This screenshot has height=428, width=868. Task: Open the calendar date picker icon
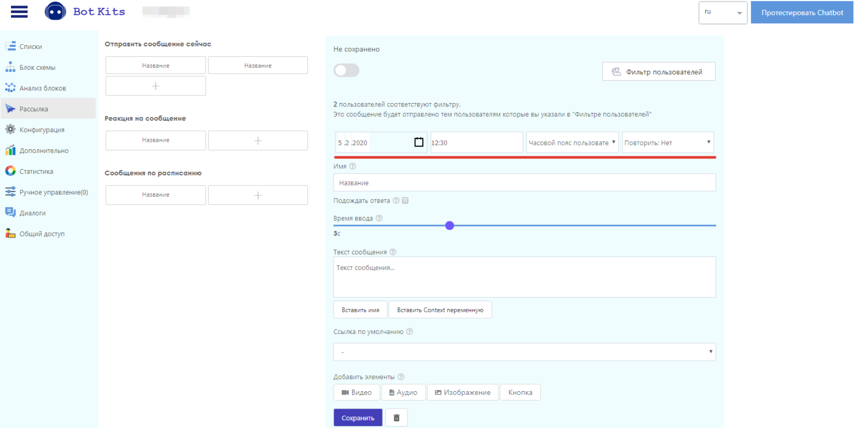click(419, 142)
